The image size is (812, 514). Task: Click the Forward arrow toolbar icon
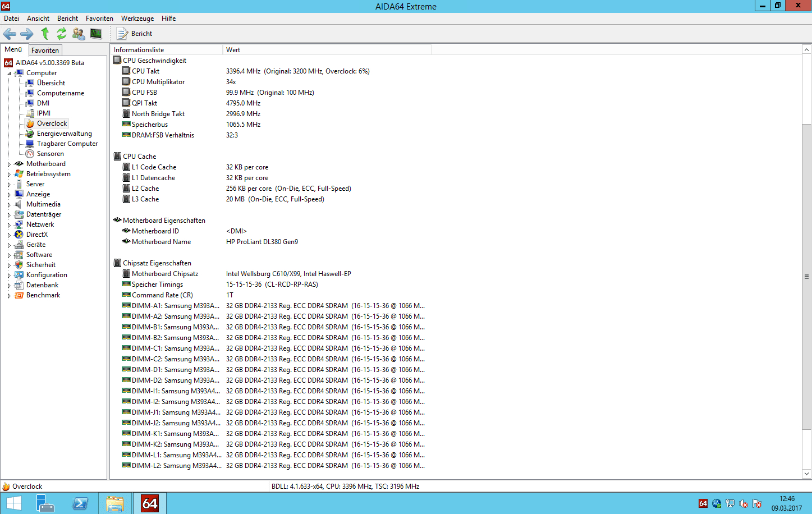[27, 34]
